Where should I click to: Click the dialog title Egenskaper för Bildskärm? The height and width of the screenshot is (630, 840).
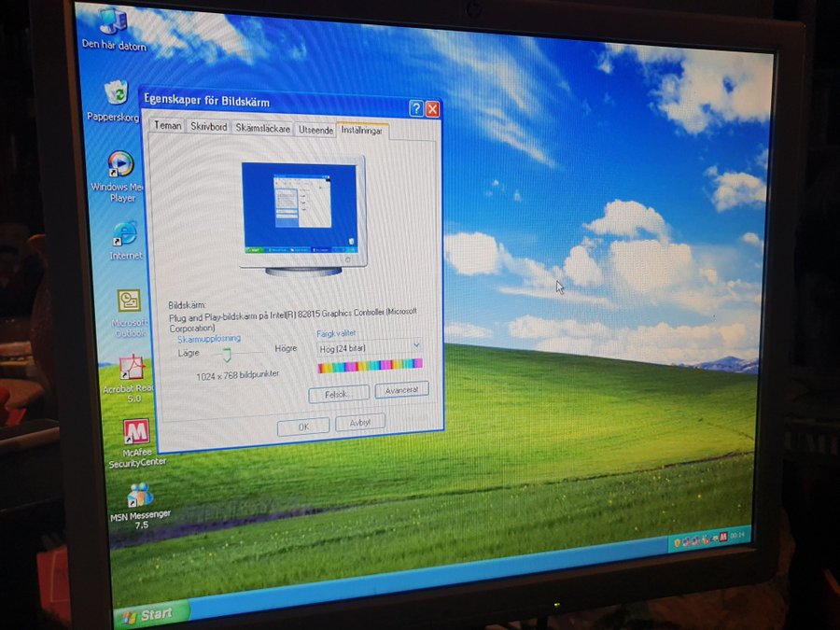click(x=207, y=101)
